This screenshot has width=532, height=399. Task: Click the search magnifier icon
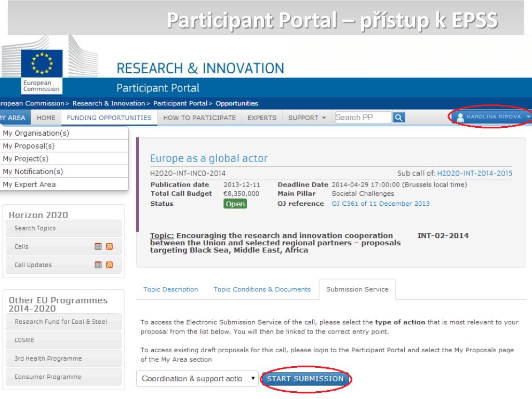click(x=398, y=117)
